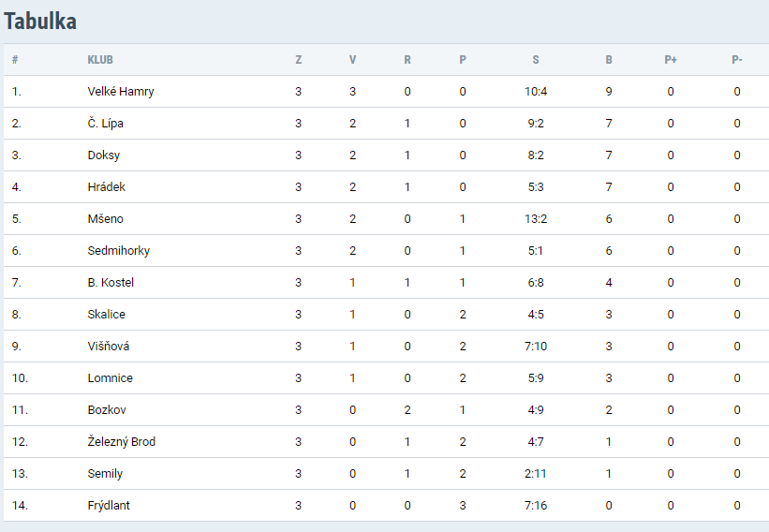Click the S score column header

coord(536,60)
